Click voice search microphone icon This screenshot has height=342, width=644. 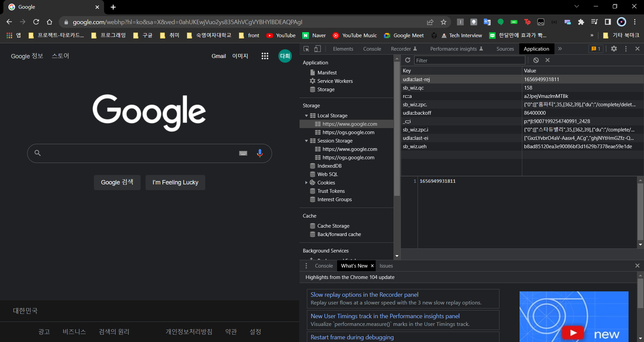260,153
